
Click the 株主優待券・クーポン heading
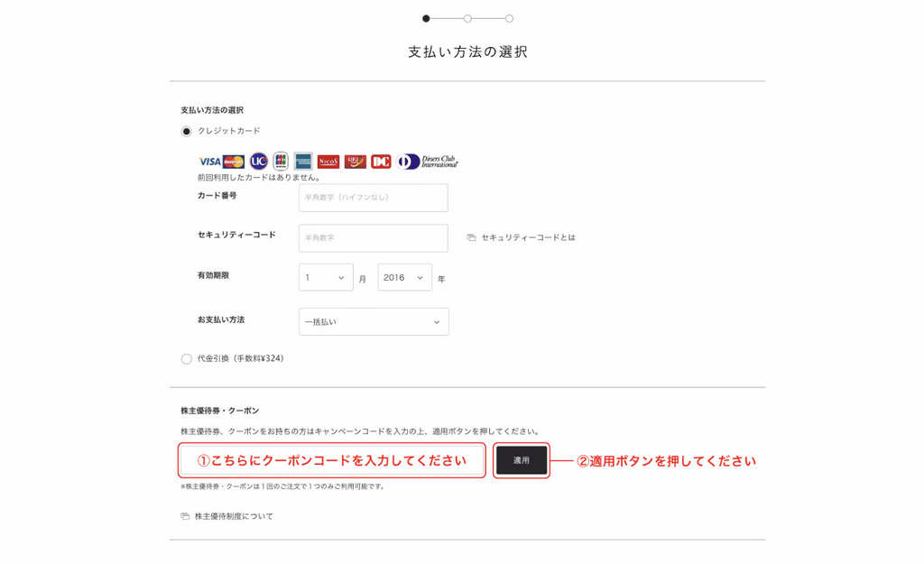tap(220, 411)
